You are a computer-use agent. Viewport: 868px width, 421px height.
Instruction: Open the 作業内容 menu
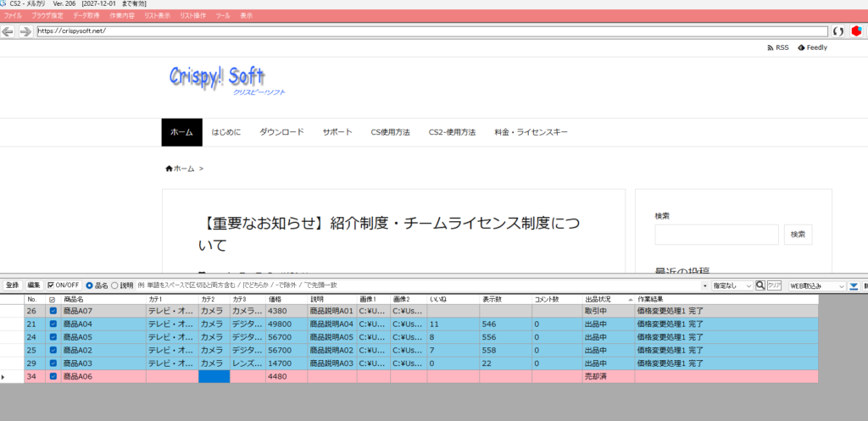(x=122, y=16)
